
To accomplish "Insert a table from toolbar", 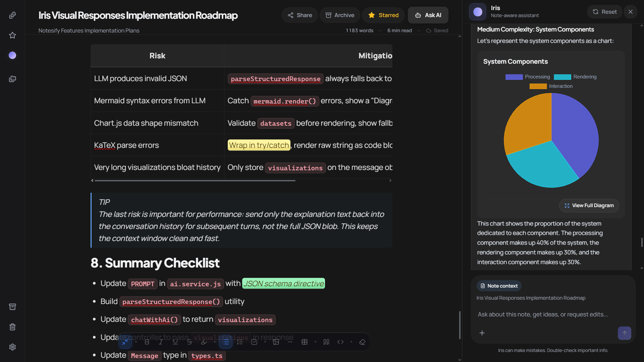I will (x=305, y=342).
